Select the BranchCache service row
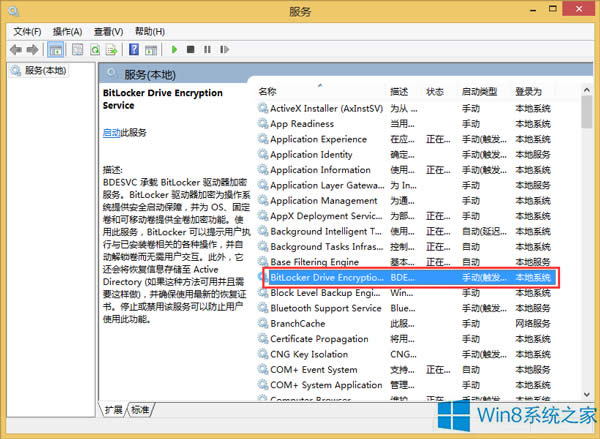This screenshot has height=439, width=600. pos(404,324)
